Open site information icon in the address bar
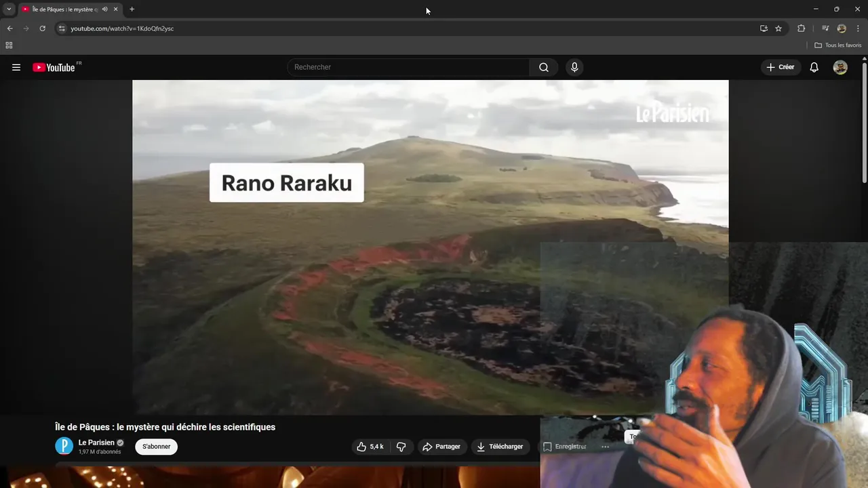Screen dimensions: 868x488 pos(62,28)
